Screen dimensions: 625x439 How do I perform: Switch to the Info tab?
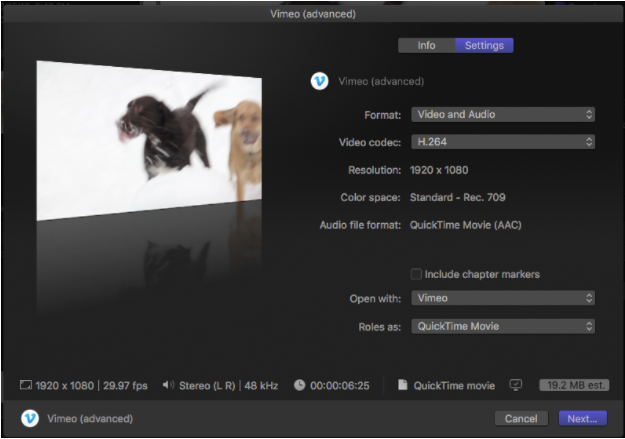426,45
